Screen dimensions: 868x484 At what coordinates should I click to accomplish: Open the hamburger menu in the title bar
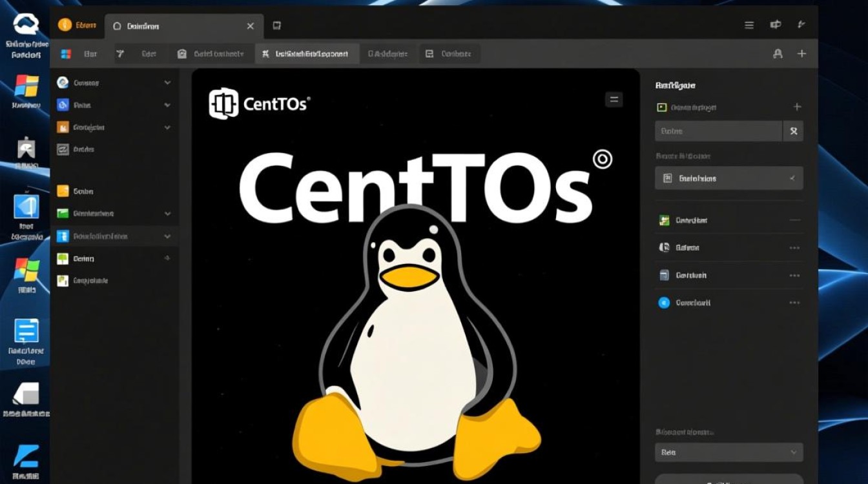749,25
